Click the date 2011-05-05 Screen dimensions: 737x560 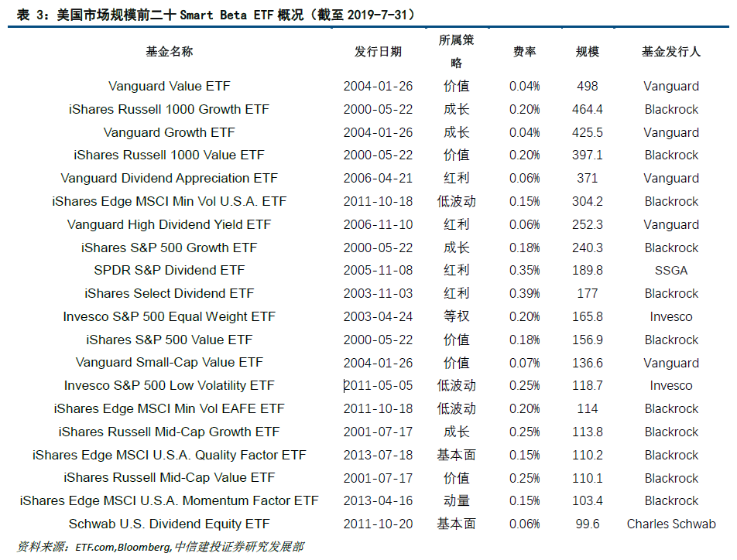tap(378, 385)
